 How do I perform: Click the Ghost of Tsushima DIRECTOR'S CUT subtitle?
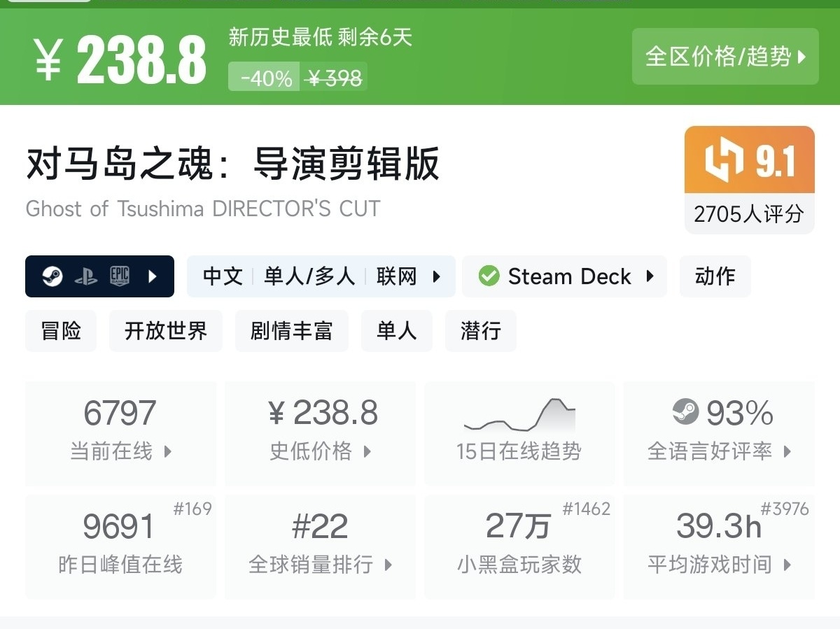203,209
